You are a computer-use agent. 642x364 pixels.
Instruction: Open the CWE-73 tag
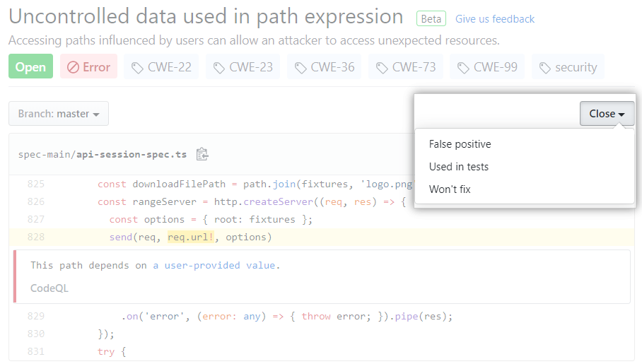pyautogui.click(x=406, y=67)
